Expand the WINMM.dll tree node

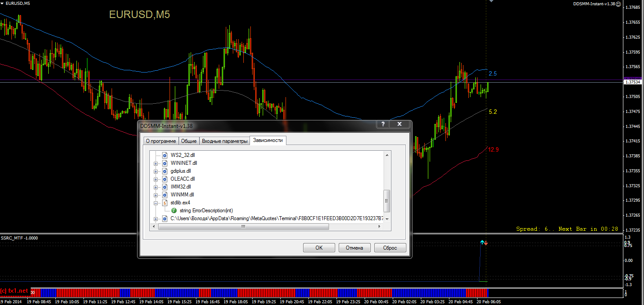click(156, 195)
